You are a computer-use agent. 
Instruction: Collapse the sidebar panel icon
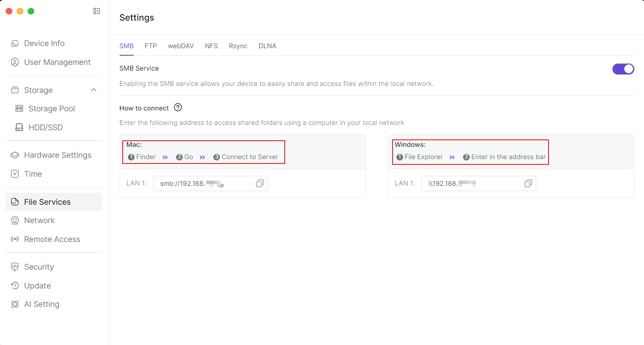click(x=97, y=11)
